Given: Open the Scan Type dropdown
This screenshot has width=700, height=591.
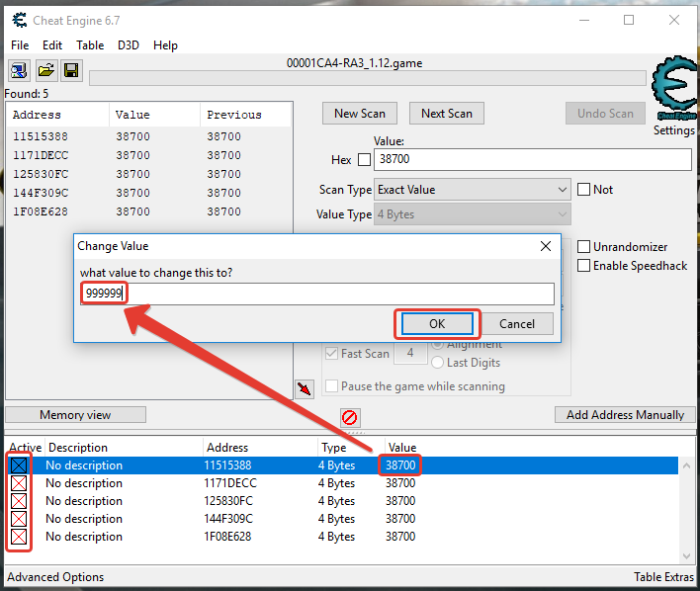Looking at the screenshot, I should [471, 189].
